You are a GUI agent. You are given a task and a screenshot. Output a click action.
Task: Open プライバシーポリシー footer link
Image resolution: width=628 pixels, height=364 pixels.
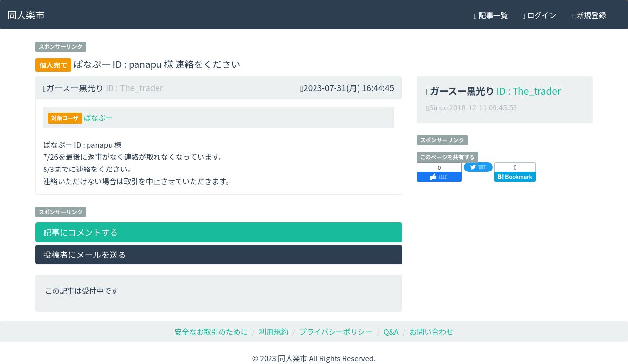click(x=336, y=332)
